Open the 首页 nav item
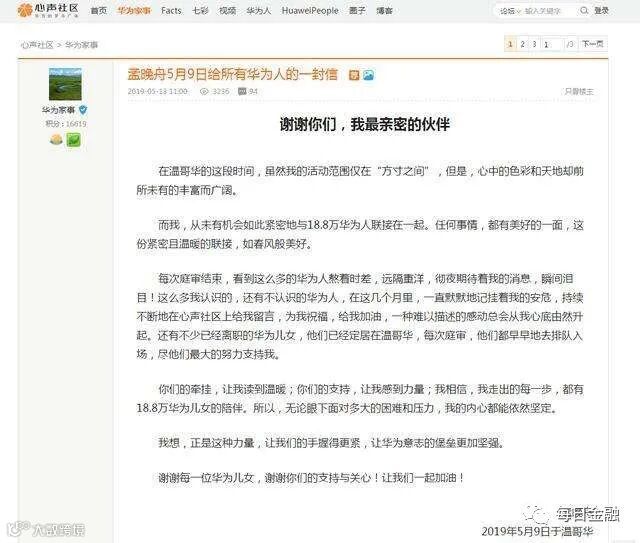 tap(98, 11)
